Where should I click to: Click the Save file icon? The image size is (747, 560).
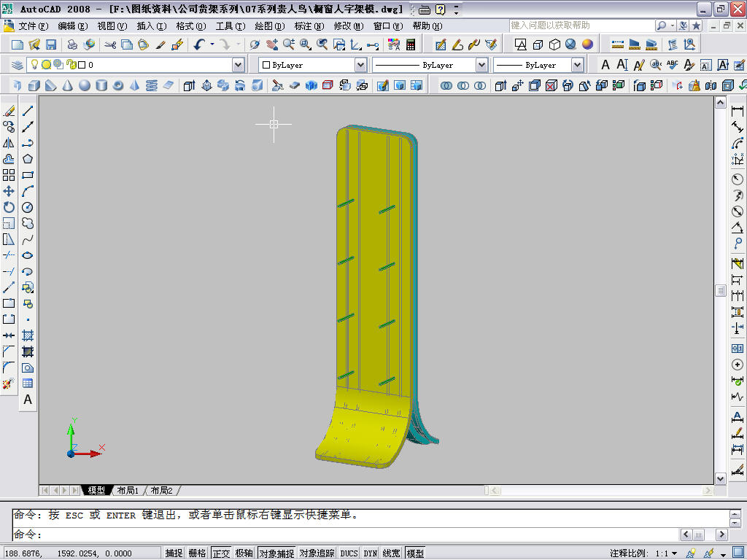51,44
